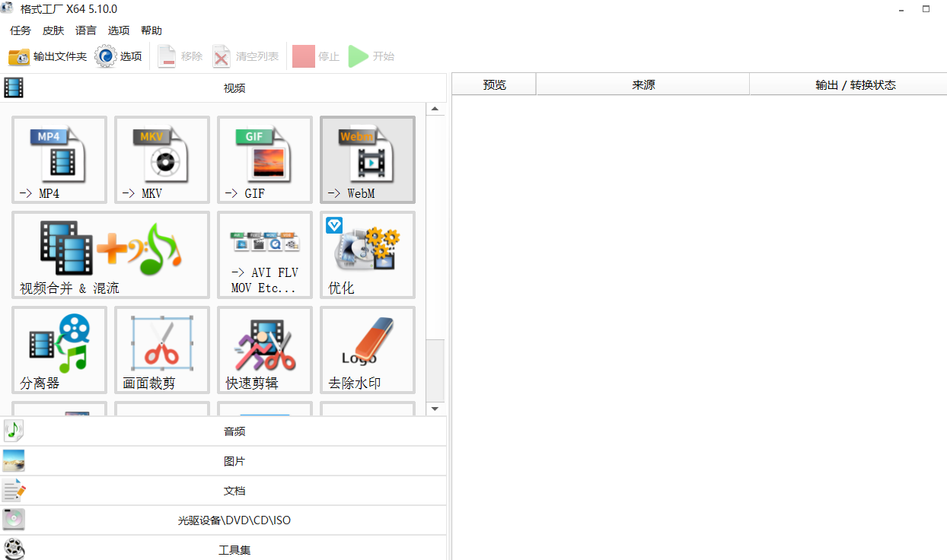Viewport: 947px width, 560px height.
Task: Open the 语言 menu
Action: [86, 30]
